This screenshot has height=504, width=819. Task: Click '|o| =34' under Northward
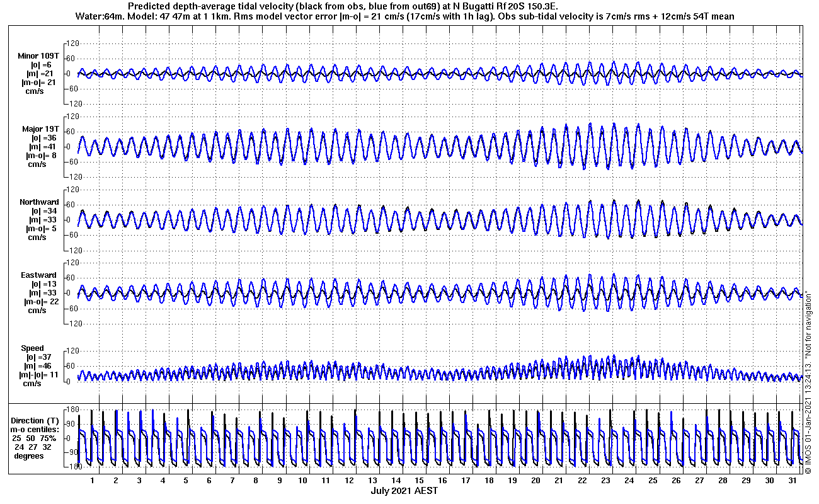43,211
